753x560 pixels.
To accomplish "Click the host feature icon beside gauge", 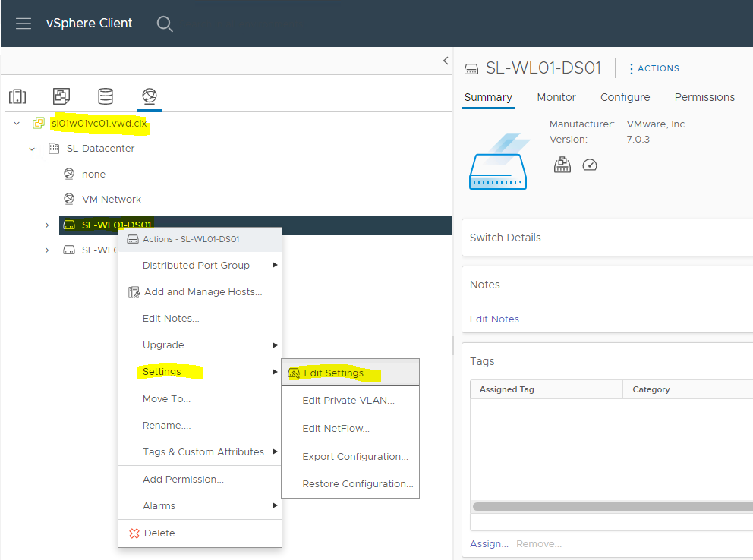I will (562, 165).
